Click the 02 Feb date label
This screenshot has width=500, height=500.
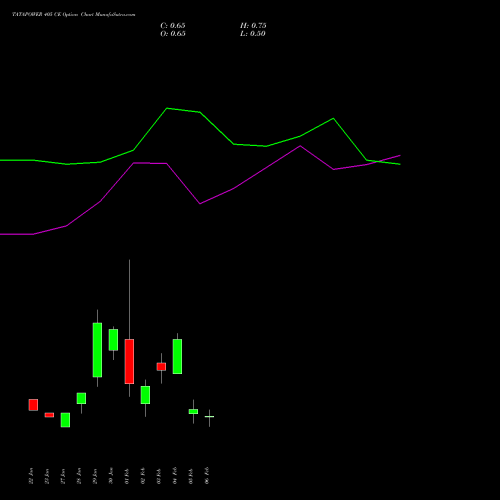click(143, 476)
